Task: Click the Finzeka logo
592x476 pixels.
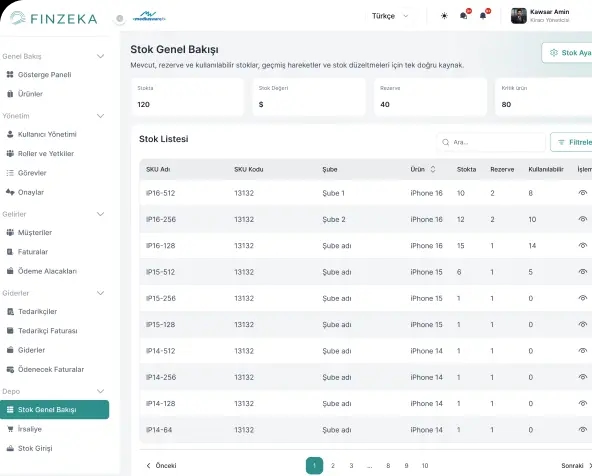Action: point(54,18)
